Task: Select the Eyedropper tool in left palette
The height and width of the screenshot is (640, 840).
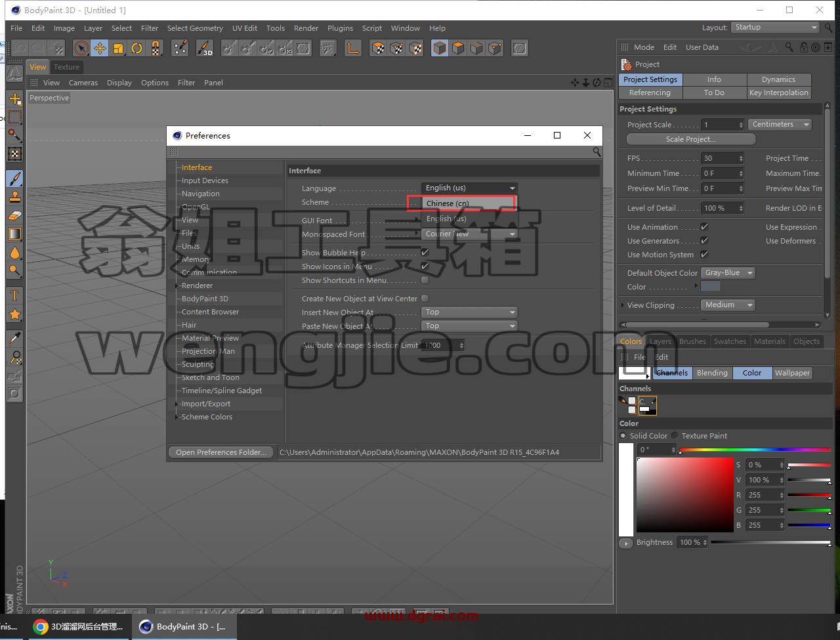Action: click(x=14, y=339)
